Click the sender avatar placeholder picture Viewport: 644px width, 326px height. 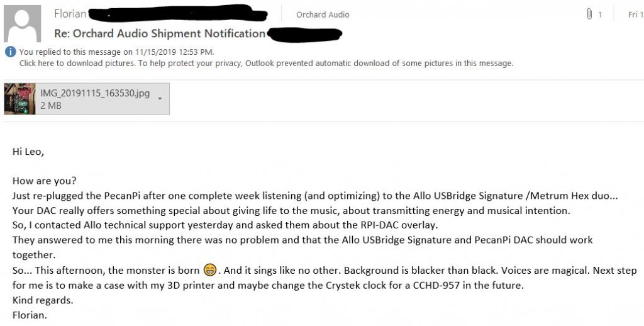tap(22, 23)
